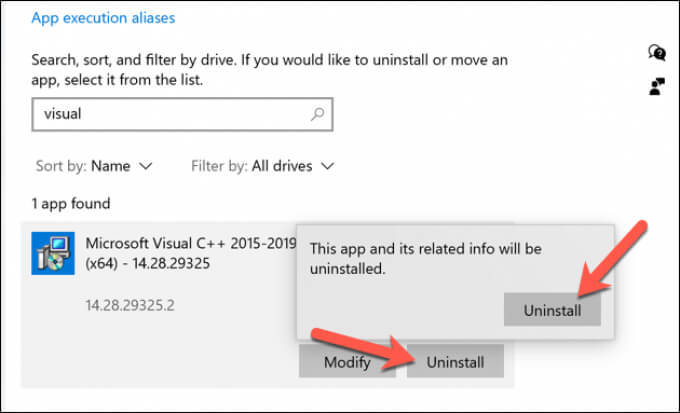Click the Get help speech-bubble icon
Image resolution: width=680 pixels, height=413 pixels.
tap(657, 53)
